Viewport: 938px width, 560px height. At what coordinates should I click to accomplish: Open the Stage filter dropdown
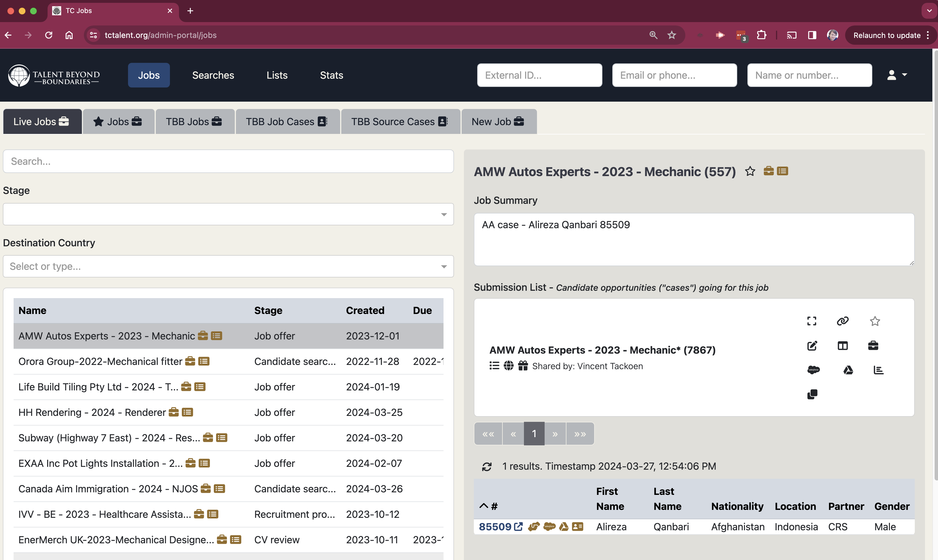click(x=228, y=214)
